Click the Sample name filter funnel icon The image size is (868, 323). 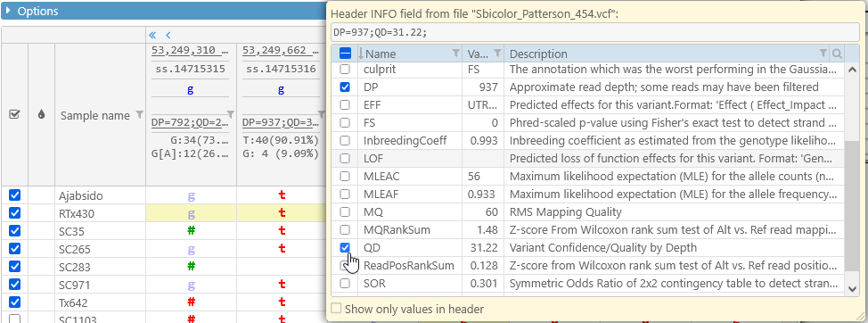click(140, 114)
